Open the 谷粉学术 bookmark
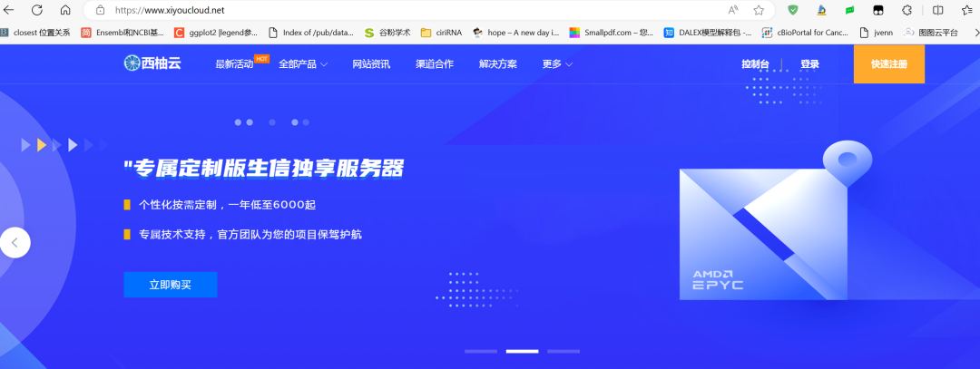The image size is (980, 369). (387, 33)
